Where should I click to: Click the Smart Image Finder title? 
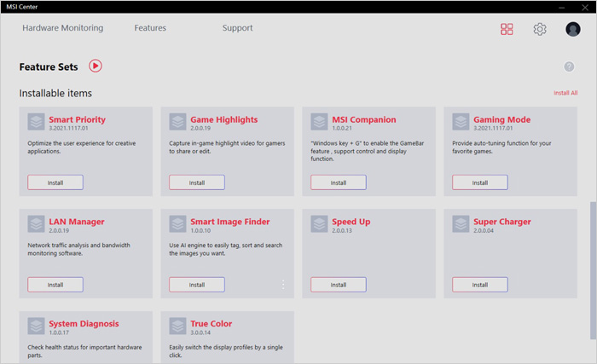pyautogui.click(x=230, y=222)
